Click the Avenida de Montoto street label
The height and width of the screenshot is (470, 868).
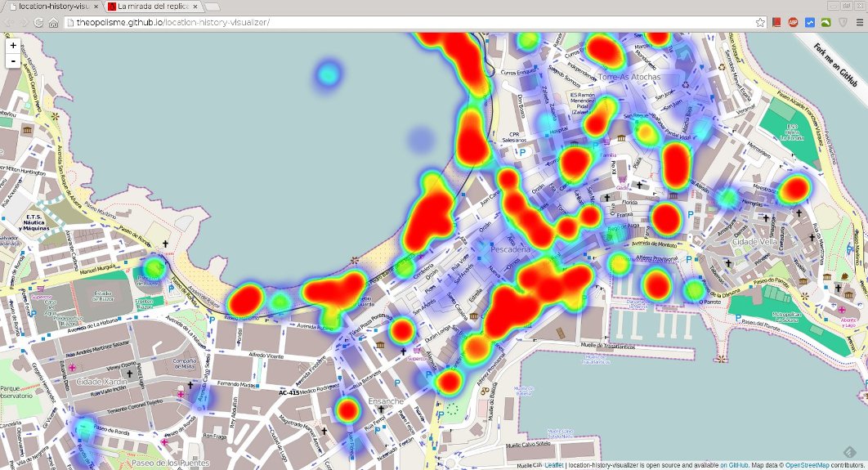(655, 244)
